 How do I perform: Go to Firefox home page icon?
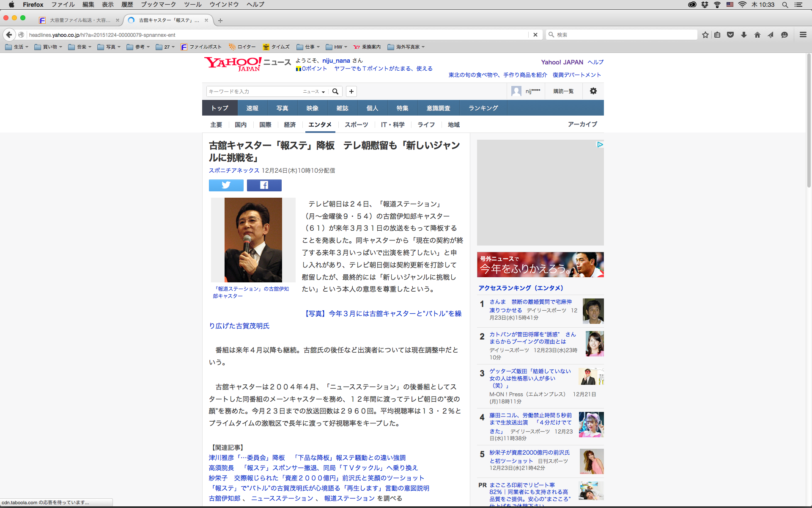pos(757,35)
